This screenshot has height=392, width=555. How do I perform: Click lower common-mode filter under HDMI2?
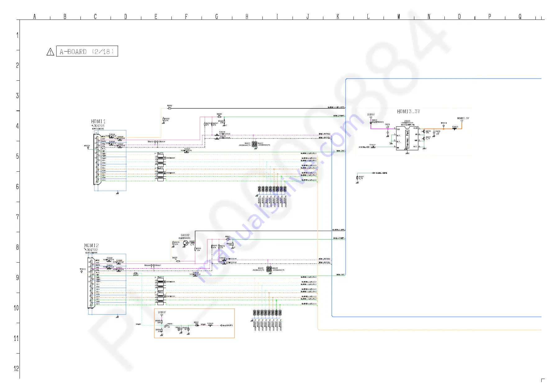160,299
